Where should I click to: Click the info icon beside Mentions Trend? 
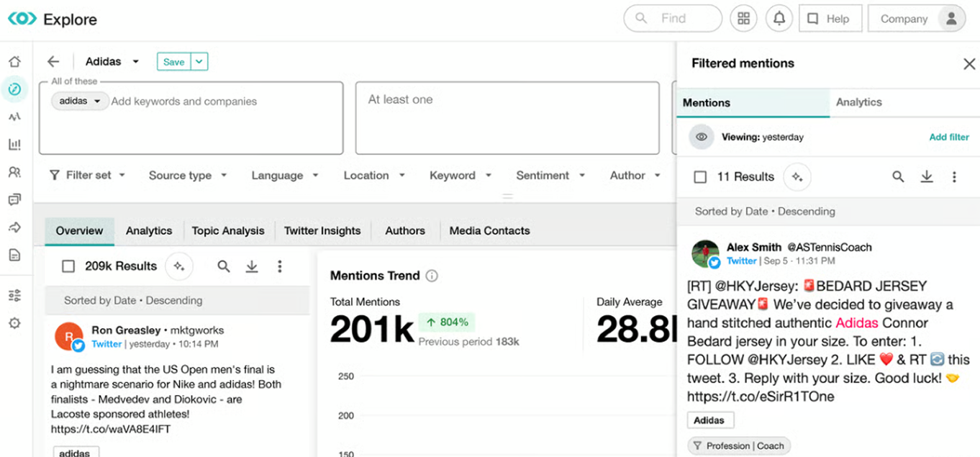point(432,276)
